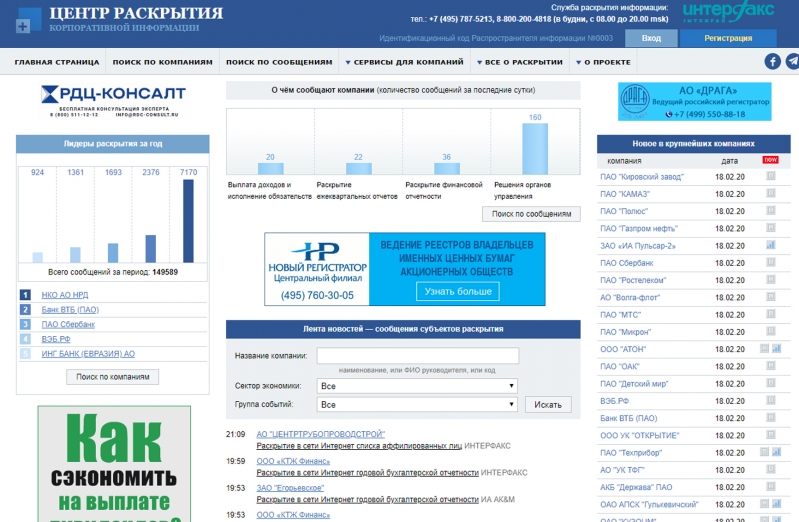Image resolution: width=799 pixels, height=522 pixels.
Task: Open document icon for ПАО "Микрон"
Action: click(771, 331)
